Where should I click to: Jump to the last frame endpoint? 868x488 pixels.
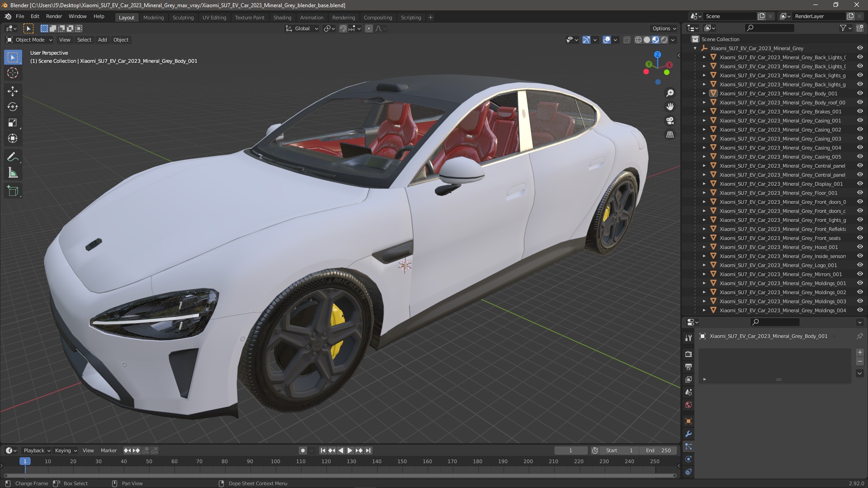click(x=368, y=450)
